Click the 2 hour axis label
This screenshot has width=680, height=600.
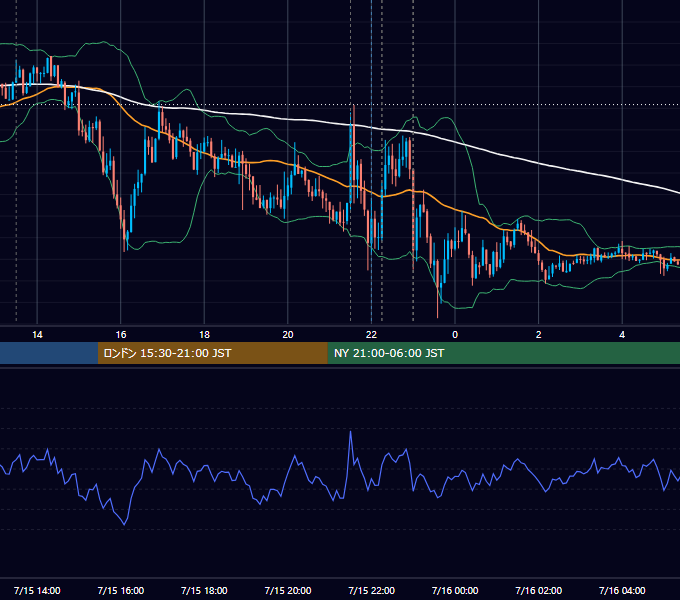pos(538,334)
